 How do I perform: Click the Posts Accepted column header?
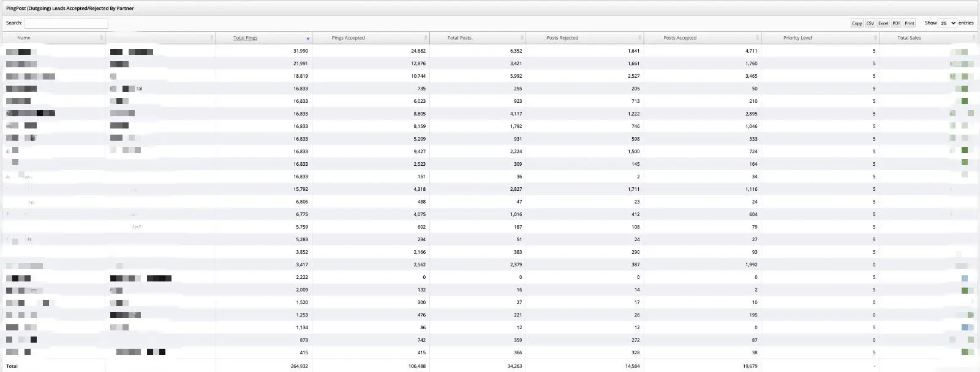680,38
